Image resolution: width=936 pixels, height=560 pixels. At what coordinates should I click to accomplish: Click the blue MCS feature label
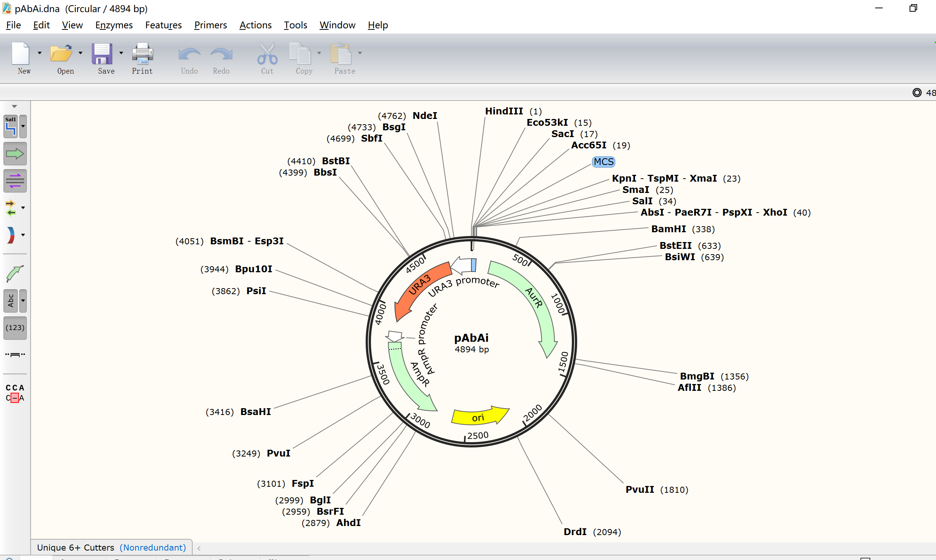(603, 162)
